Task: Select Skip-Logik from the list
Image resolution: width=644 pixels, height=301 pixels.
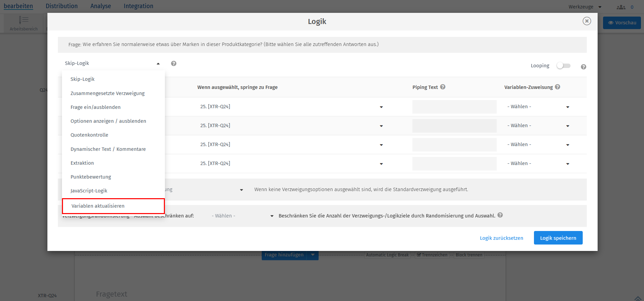Action: click(x=113, y=79)
